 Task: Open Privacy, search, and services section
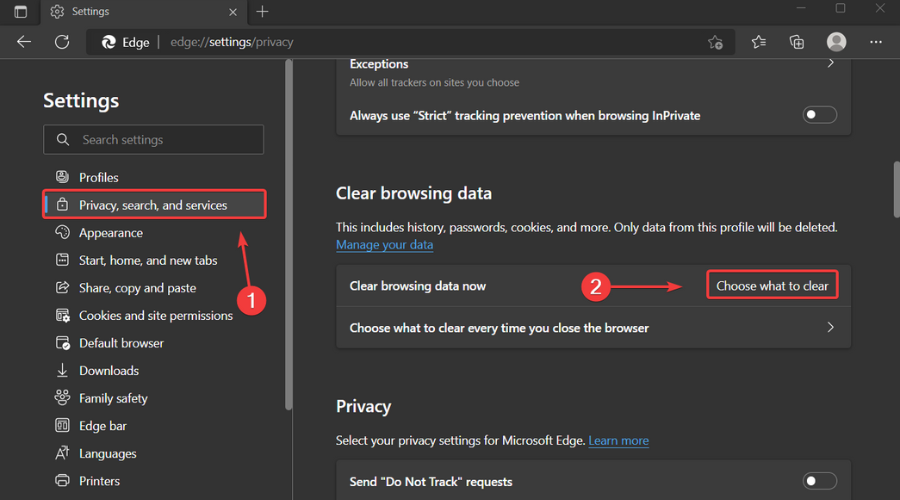pos(154,204)
